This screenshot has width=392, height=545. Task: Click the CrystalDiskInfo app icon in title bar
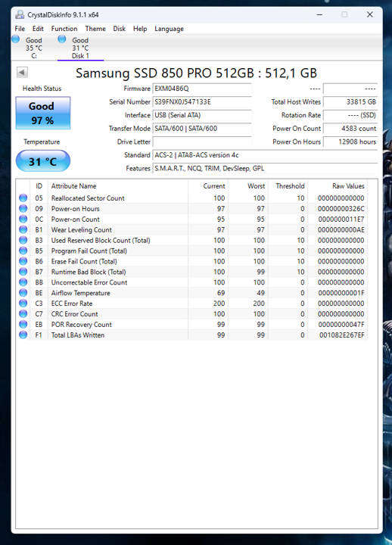click(20, 14)
